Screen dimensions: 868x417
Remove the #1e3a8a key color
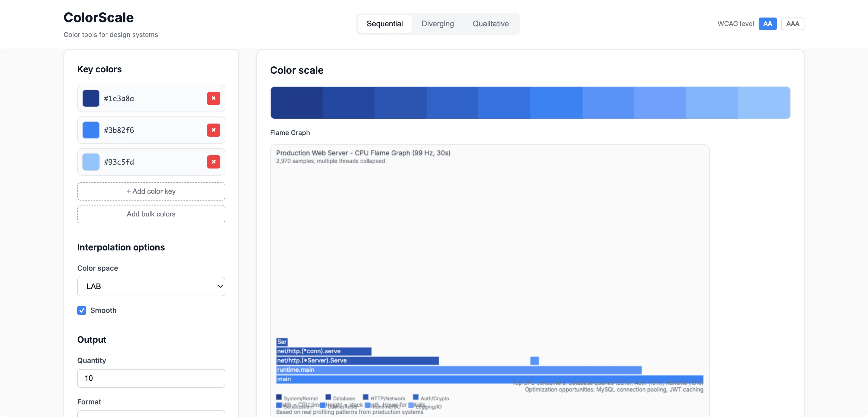click(x=213, y=98)
